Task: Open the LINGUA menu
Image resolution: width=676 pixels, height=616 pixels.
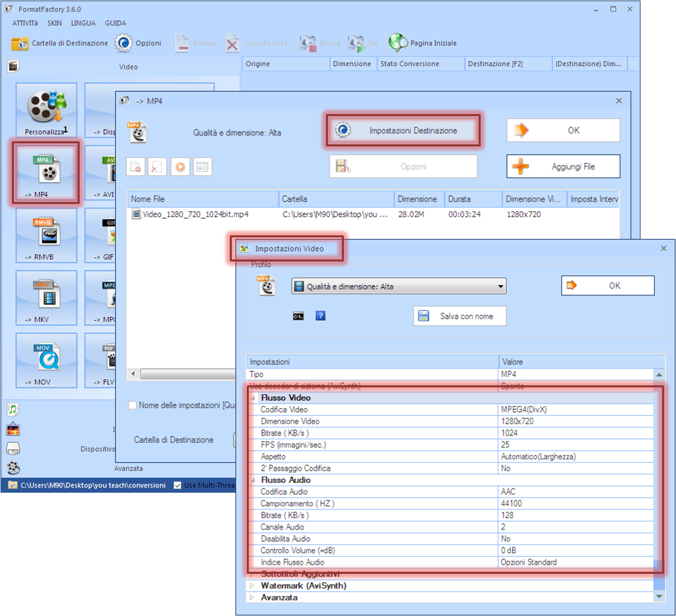Action: 83,23
